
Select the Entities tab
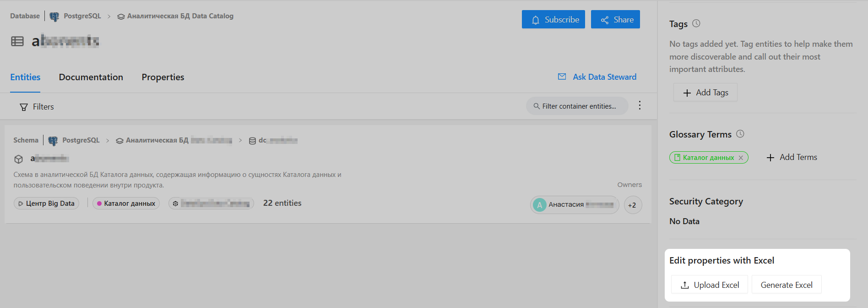(25, 77)
